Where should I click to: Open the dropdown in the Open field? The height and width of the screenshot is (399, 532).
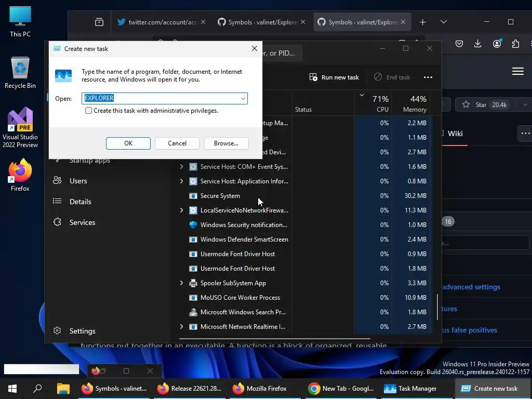(243, 98)
